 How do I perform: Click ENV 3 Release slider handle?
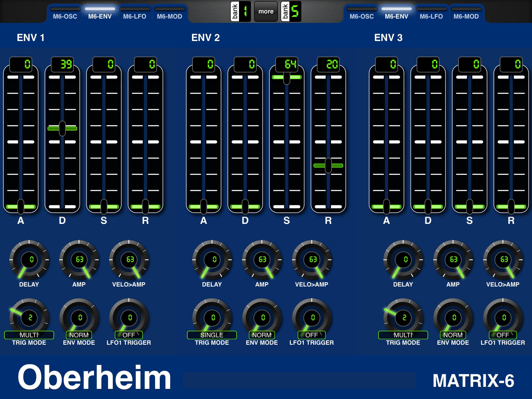point(511,207)
